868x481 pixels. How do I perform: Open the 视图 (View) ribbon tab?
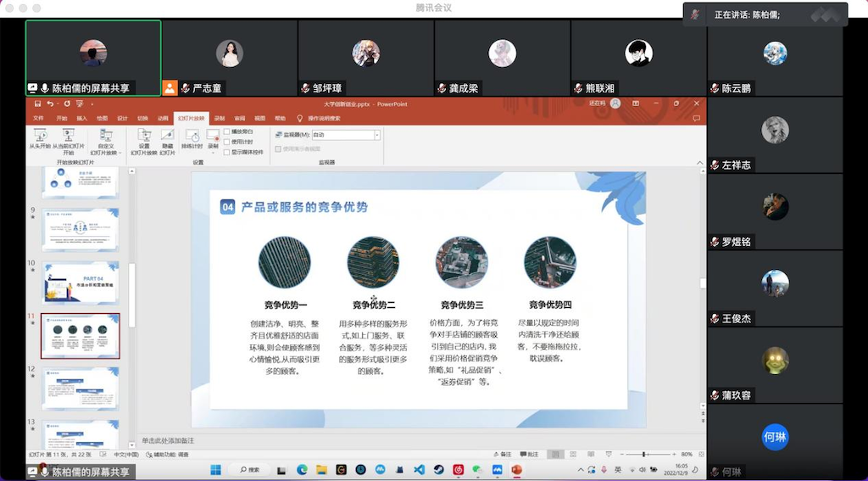259,118
